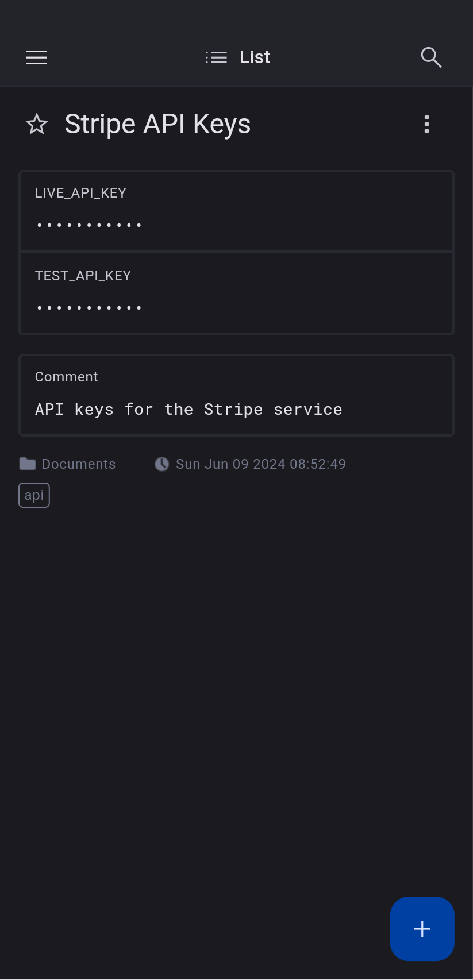Select the TEST_API_KEY field label
The image size is (473, 980).
pyautogui.click(x=83, y=276)
